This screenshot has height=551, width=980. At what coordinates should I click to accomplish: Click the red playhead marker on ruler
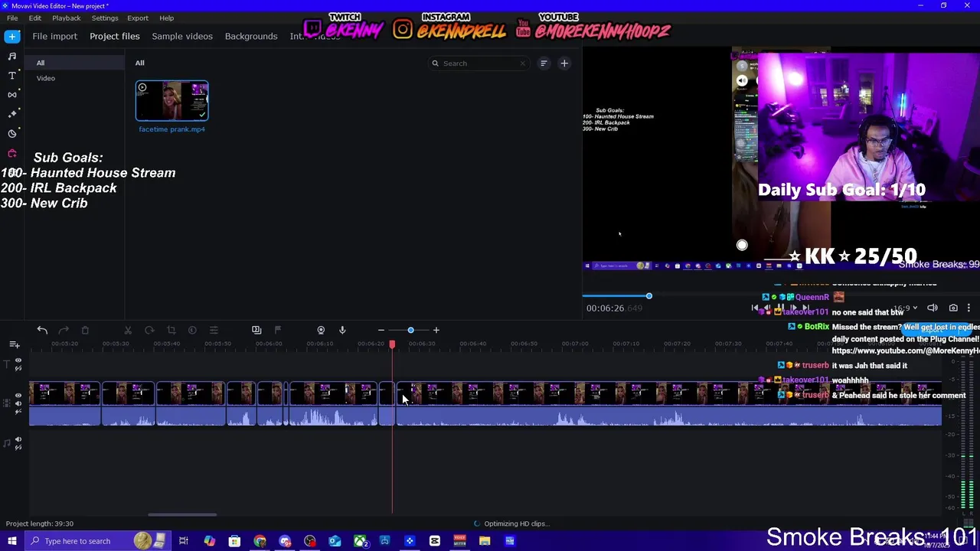(x=392, y=346)
